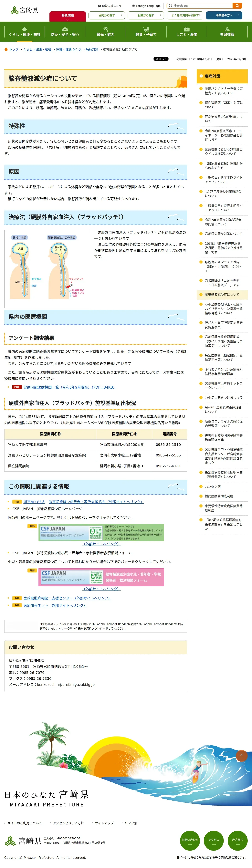This screenshot has width=252, height=868.
Task: Click the pink CSF JAPAN relief form banner
Action: coord(101,577)
